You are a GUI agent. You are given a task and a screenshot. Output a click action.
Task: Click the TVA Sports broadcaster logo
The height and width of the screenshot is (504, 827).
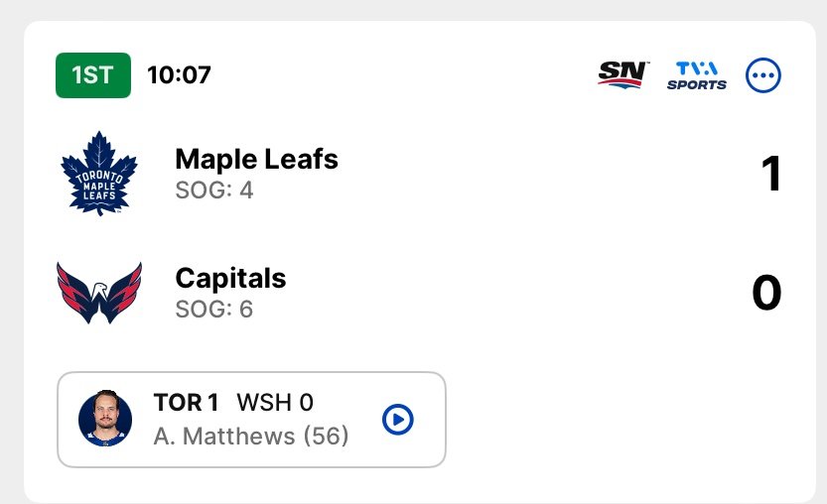click(x=696, y=75)
